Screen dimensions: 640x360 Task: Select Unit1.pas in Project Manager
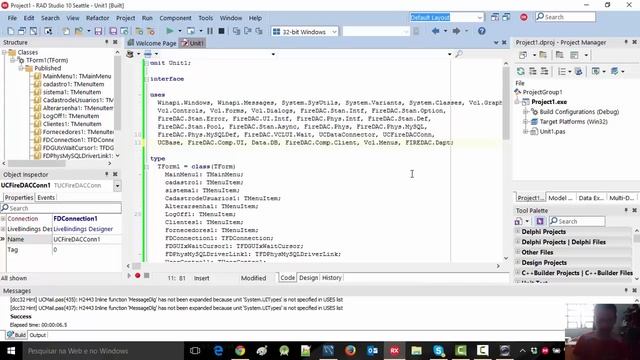pos(552,131)
